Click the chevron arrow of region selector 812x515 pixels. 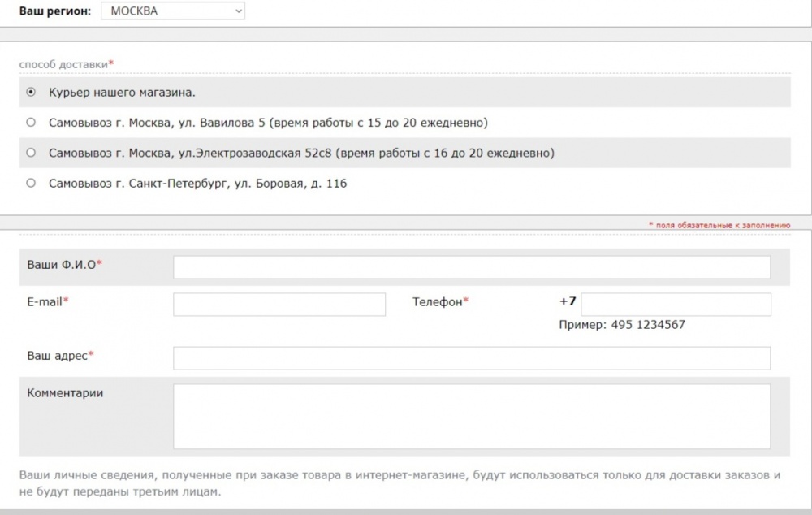238,11
